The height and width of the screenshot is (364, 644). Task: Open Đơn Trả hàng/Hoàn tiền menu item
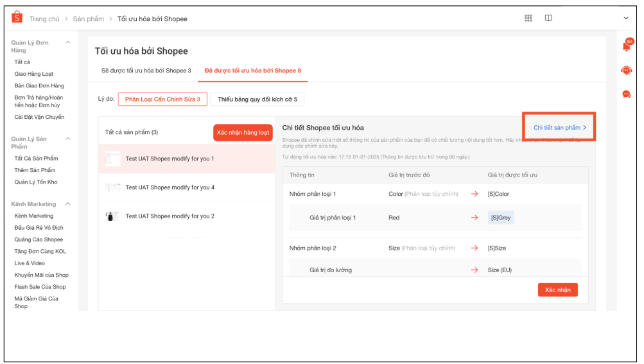[39, 101]
